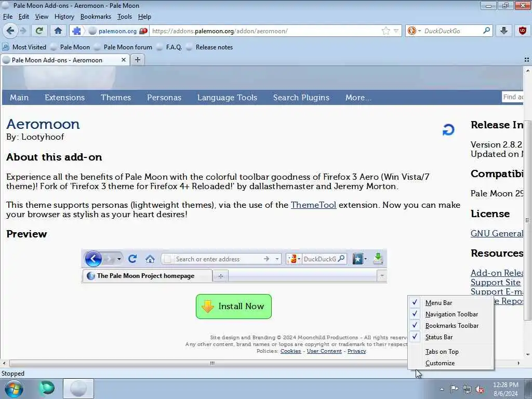532x399 pixels.
Task: Open the Add-on Releases resource link
Action: point(497,273)
